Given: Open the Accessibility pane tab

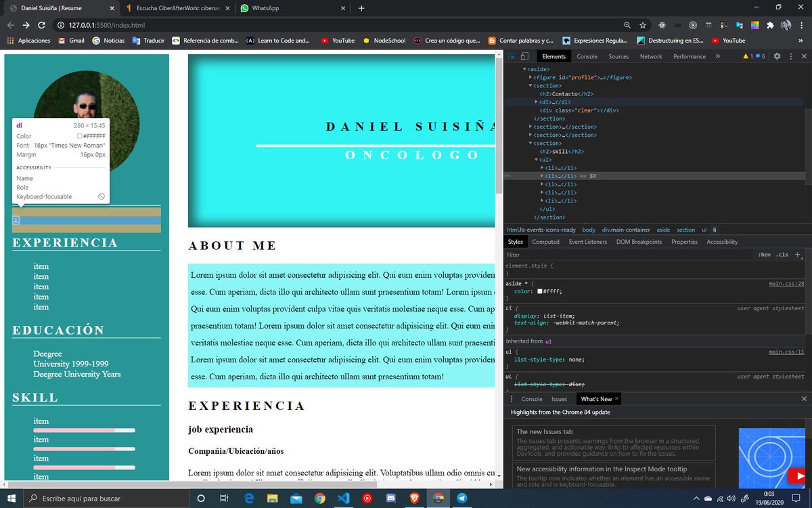Looking at the screenshot, I should (x=722, y=242).
